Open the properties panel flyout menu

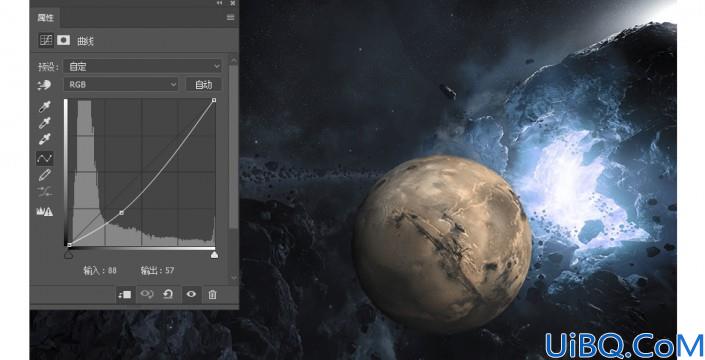pyautogui.click(x=231, y=18)
